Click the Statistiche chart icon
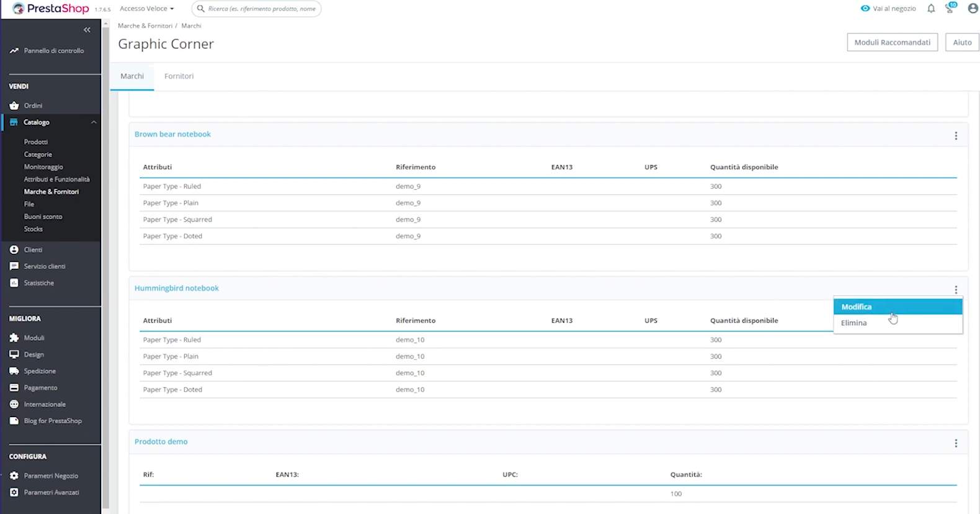Screen dimensions: 980x514 pos(14,283)
